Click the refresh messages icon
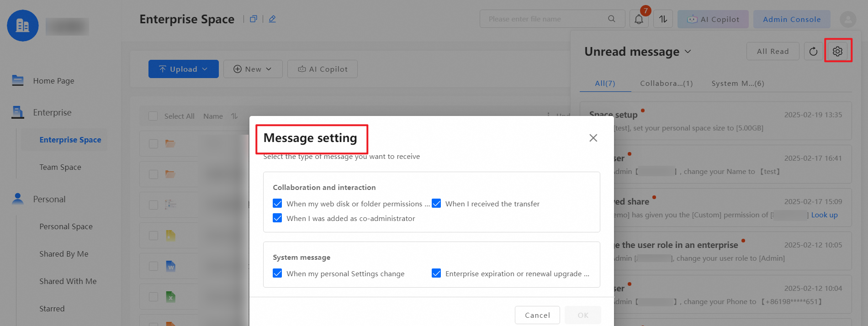The image size is (868, 326). (813, 51)
